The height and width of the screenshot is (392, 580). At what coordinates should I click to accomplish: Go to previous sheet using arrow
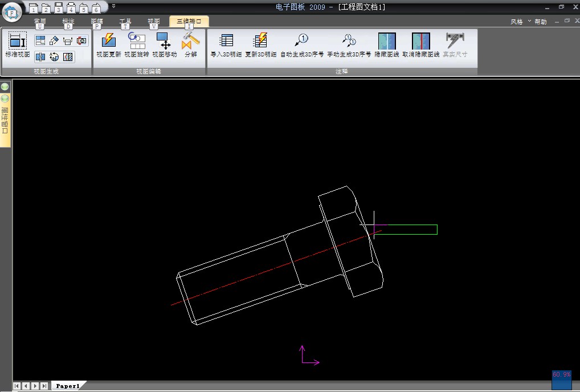pos(26,386)
